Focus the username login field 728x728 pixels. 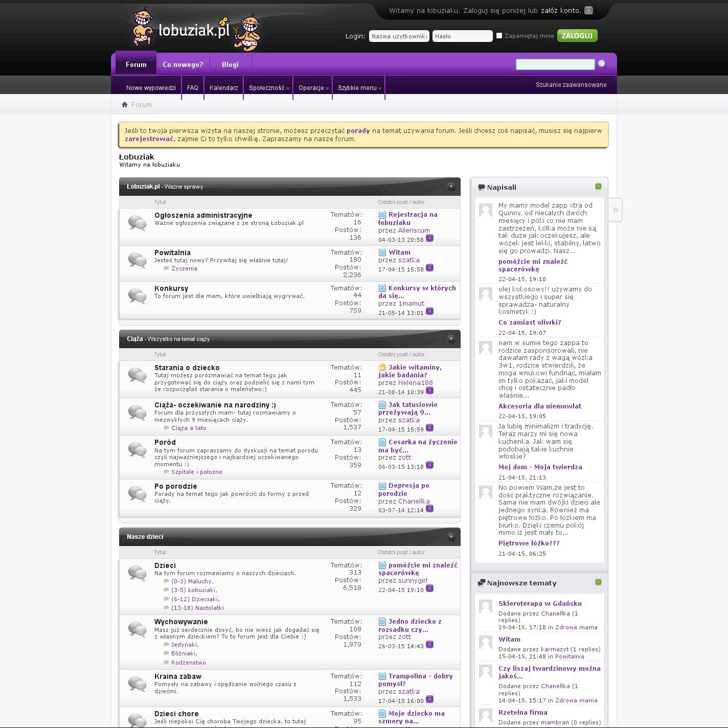[x=399, y=36]
